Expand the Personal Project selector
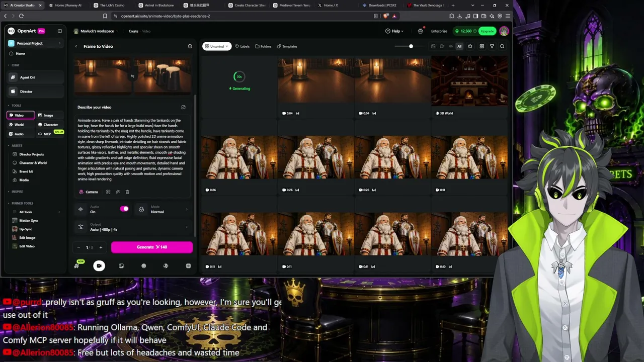 (35, 43)
